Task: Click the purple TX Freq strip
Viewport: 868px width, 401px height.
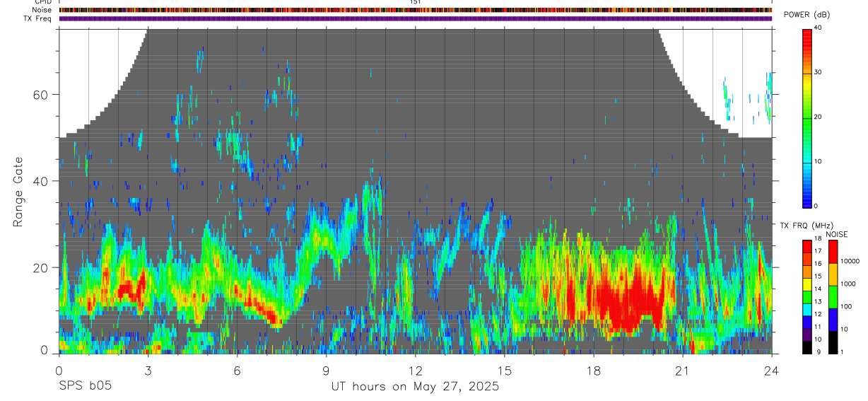Action: tap(416, 18)
